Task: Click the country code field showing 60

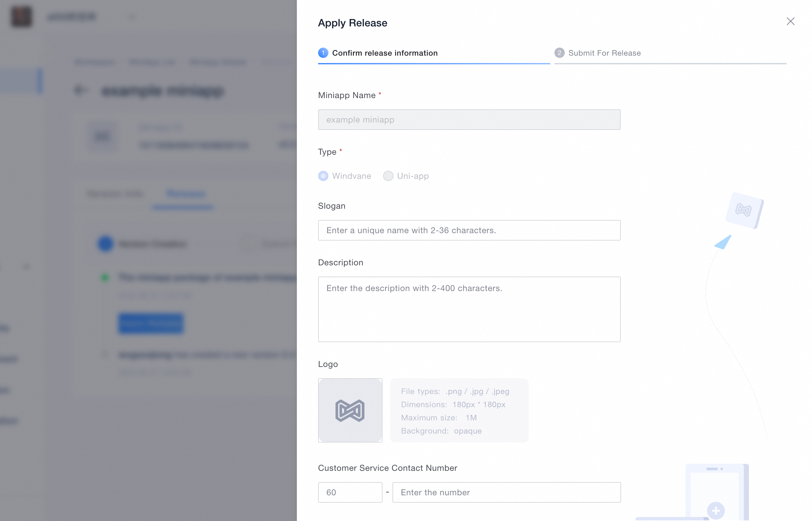Action: pos(350,492)
